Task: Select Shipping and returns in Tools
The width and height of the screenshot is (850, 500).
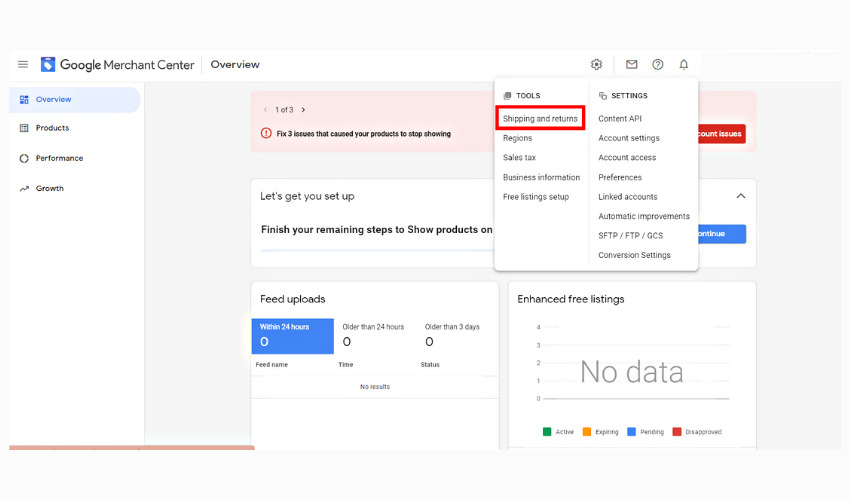Action: [540, 118]
